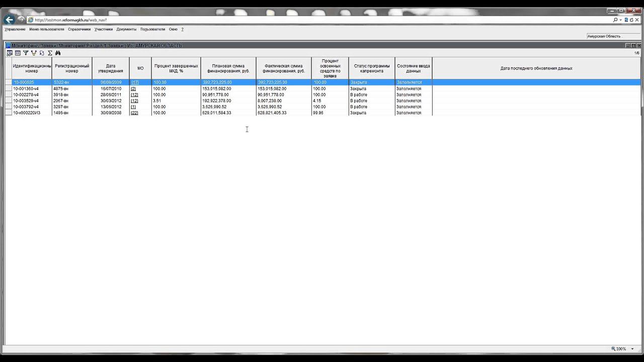Select row marker for 10-003792-v4

tap(9, 107)
